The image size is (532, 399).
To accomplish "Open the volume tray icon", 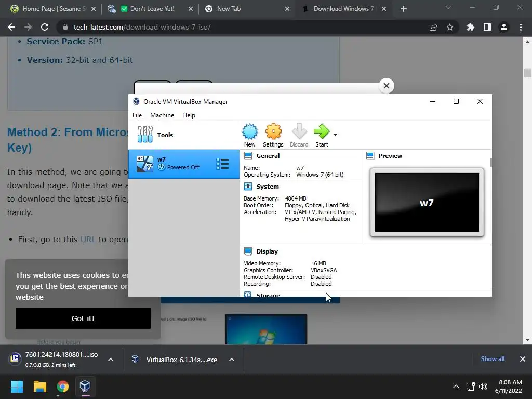I will 483,387.
